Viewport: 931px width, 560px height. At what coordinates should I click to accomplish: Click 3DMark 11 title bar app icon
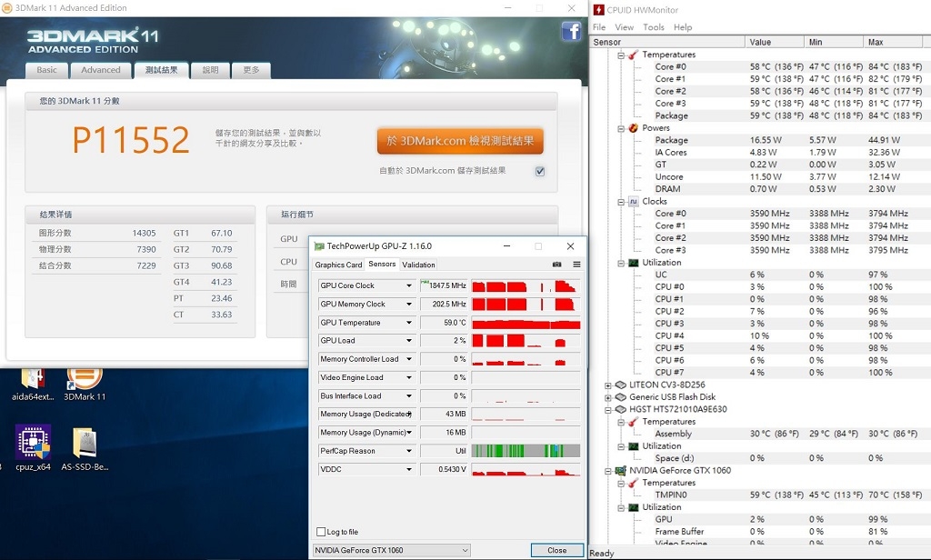tap(6, 7)
